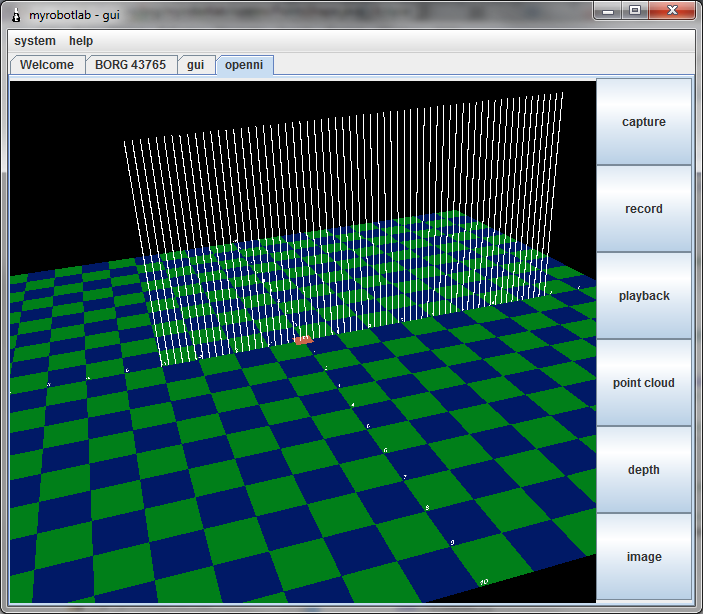Image resolution: width=703 pixels, height=614 pixels.
Task: Click the myrobotlab app icon in title bar
Action: click(16, 15)
